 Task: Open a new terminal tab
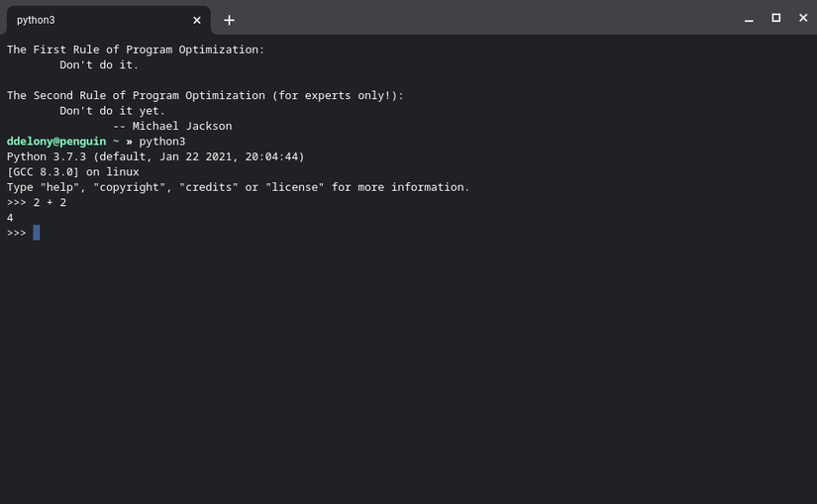[229, 20]
